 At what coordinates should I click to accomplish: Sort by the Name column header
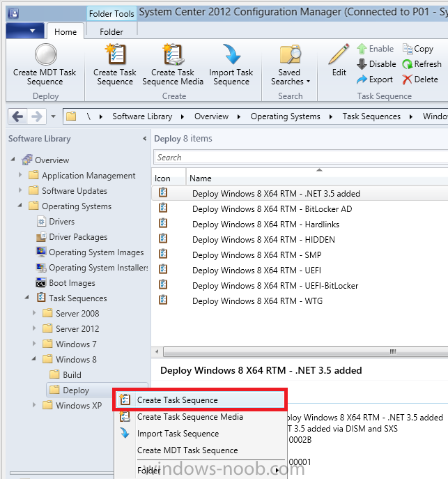coord(201,178)
